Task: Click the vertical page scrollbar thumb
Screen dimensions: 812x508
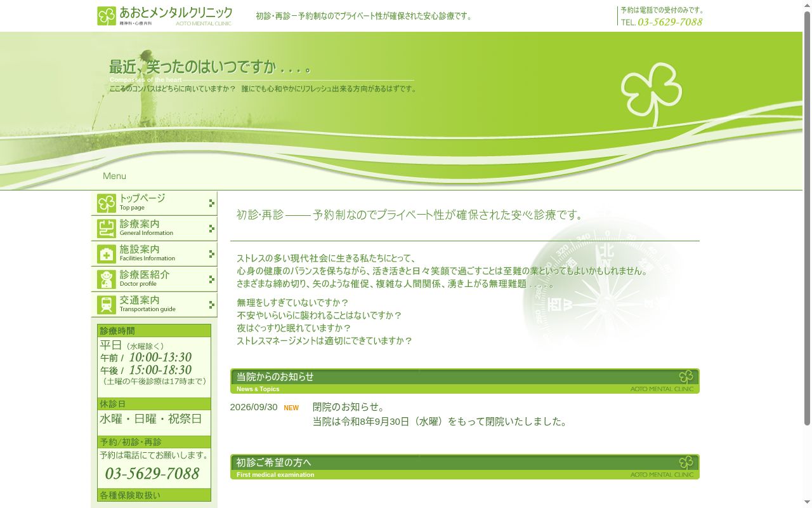Action: coord(807,218)
